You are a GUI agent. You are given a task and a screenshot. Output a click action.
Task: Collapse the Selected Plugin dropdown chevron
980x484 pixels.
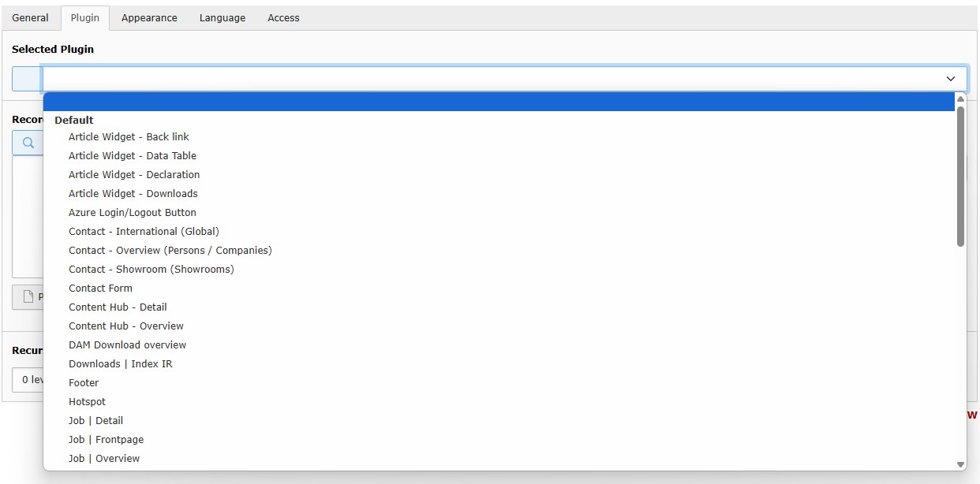[950, 79]
